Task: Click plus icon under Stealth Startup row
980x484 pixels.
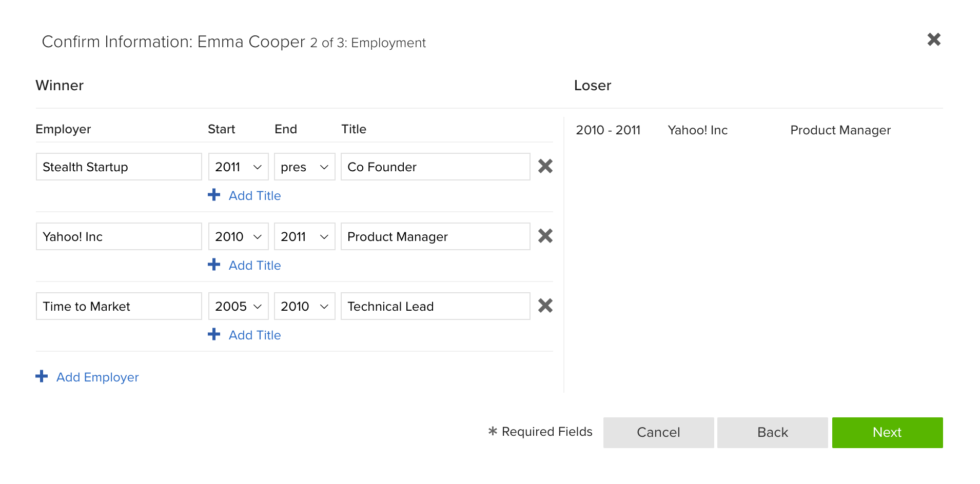Action: [x=214, y=195]
